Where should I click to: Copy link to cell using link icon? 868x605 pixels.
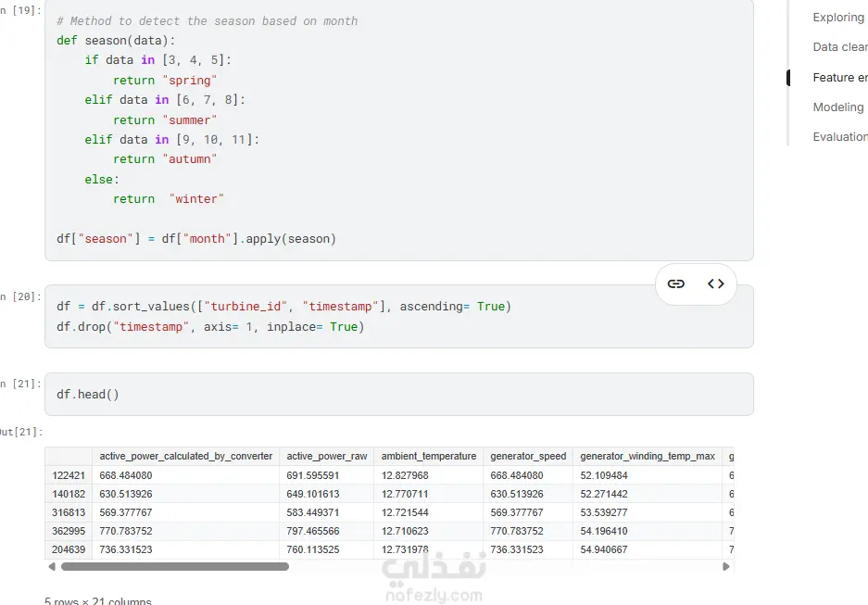676,284
